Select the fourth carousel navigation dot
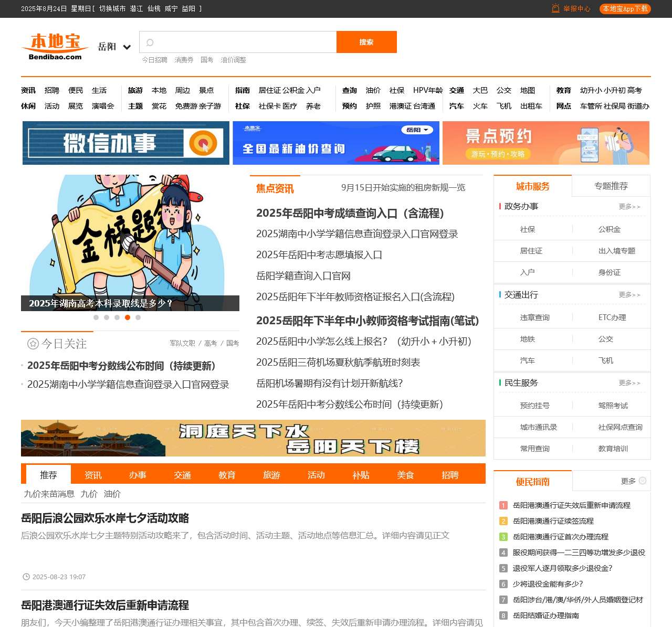The image size is (672, 627). tap(128, 317)
